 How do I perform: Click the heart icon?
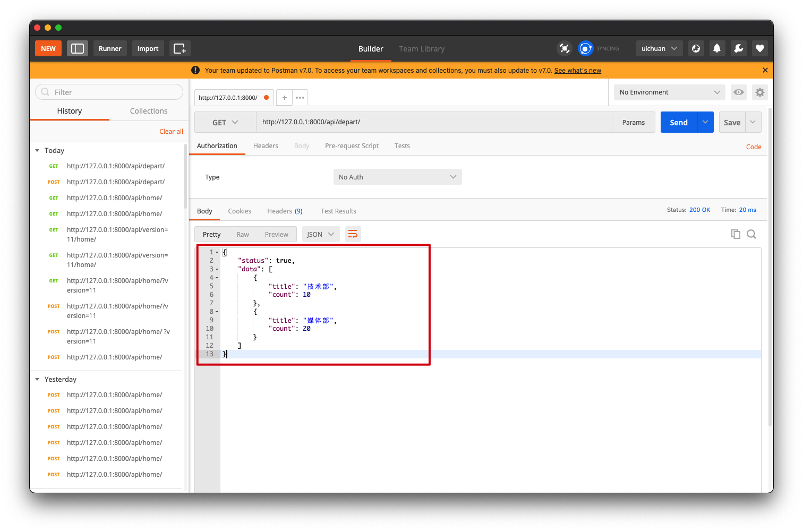(x=760, y=48)
